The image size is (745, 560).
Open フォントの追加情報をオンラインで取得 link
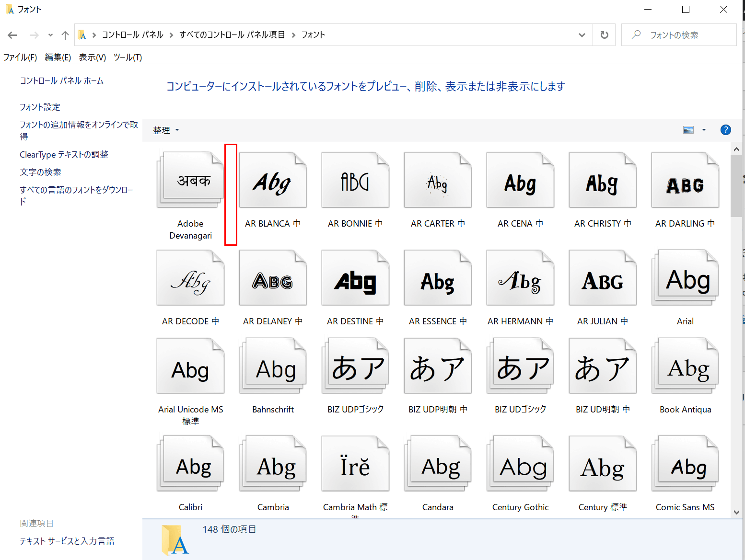click(79, 131)
